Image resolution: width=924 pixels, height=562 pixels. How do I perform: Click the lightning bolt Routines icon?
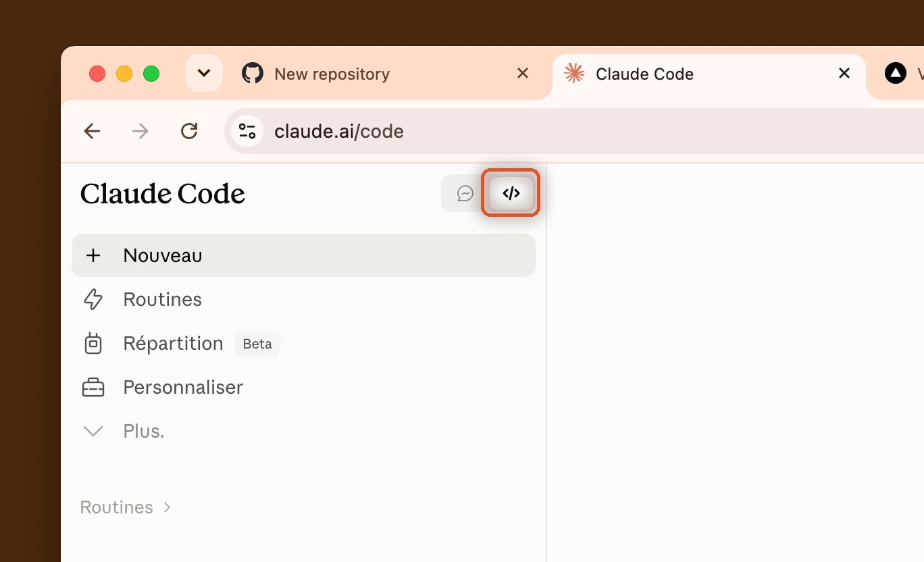tap(93, 299)
